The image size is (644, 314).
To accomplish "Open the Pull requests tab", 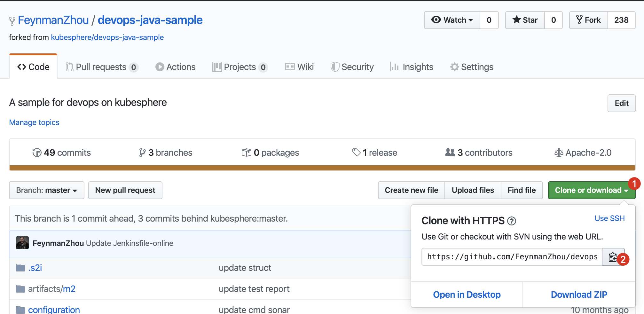I will [102, 67].
